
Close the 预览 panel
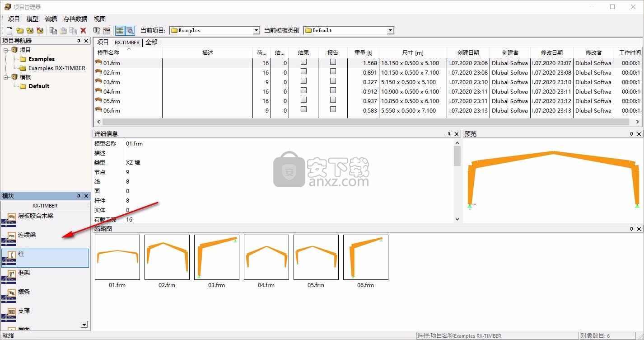click(639, 134)
